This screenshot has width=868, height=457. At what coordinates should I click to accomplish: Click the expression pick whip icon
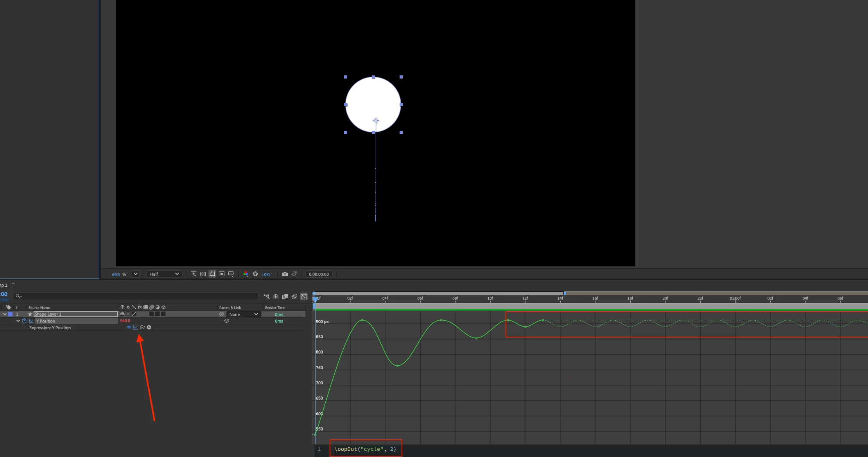point(142,328)
